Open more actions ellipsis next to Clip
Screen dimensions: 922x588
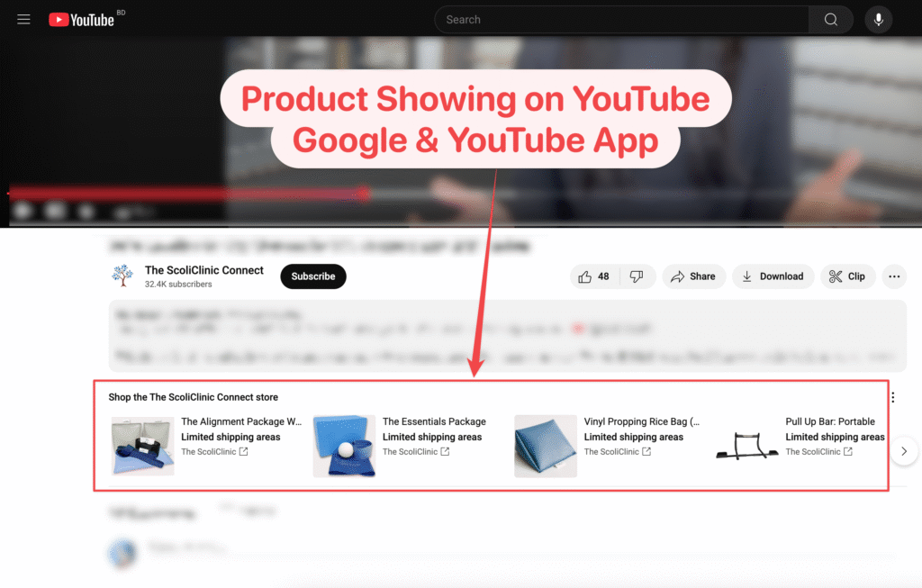(x=894, y=276)
